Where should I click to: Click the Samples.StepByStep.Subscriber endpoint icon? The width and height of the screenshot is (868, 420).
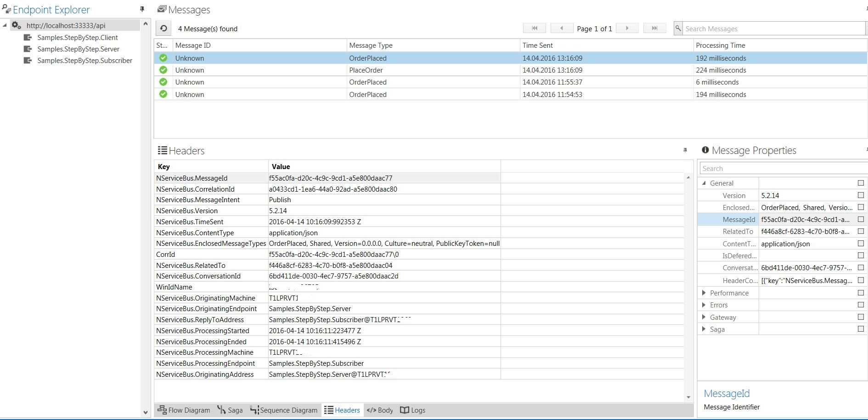[x=28, y=60]
